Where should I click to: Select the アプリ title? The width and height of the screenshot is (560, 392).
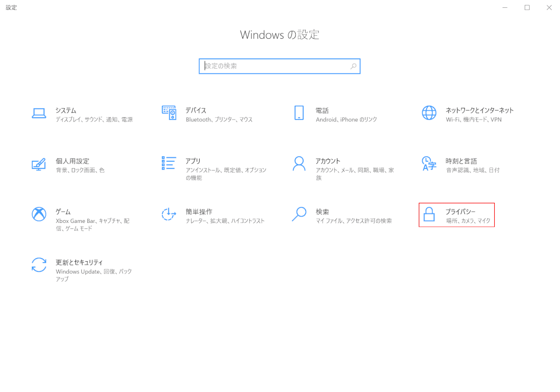(x=193, y=161)
